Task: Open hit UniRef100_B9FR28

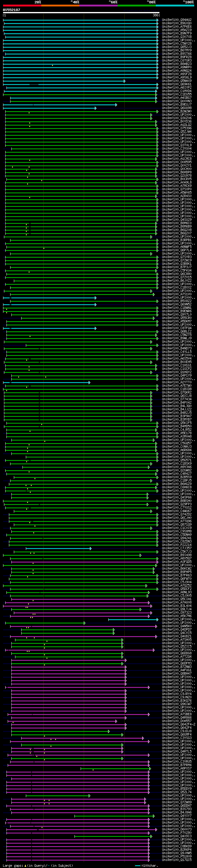Action: pyautogui.click(x=177, y=57)
